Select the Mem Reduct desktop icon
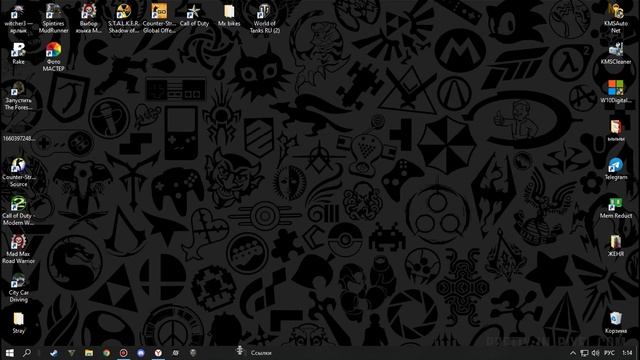Screen dimensions: 640x360 (x=616, y=204)
